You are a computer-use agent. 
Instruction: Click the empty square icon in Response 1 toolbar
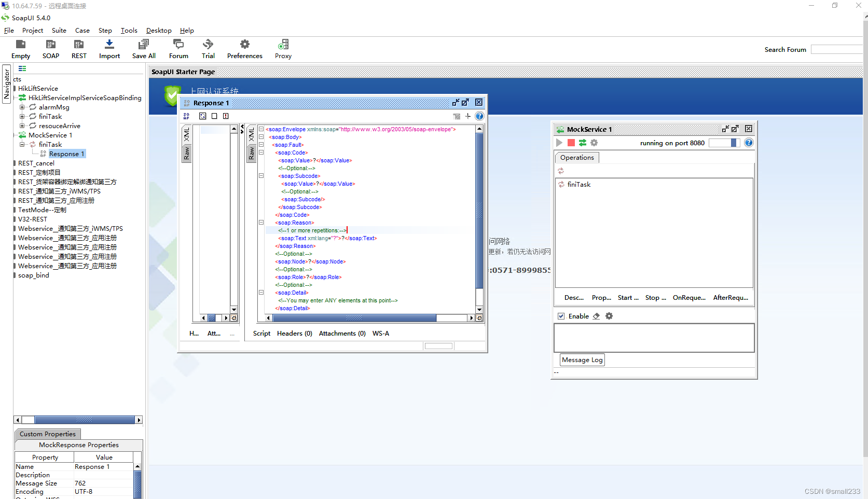pos(214,116)
